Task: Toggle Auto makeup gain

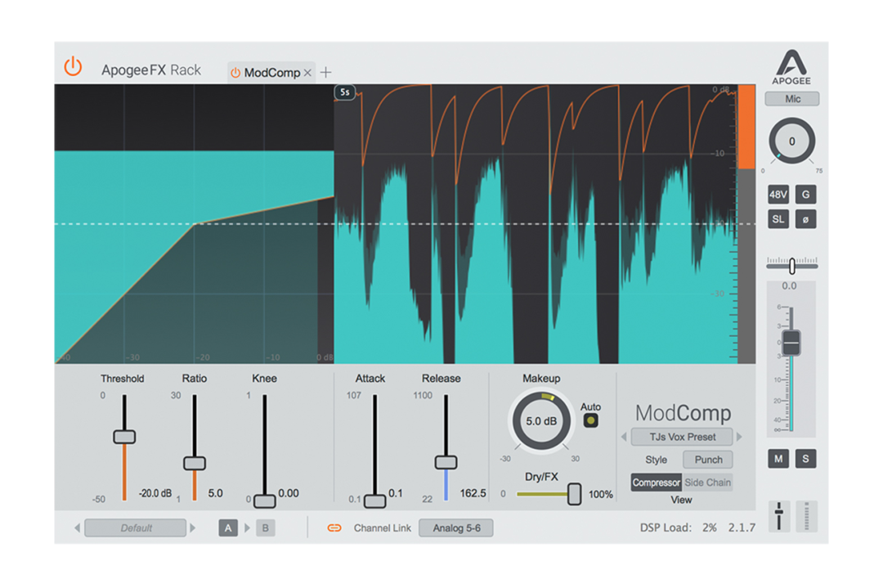Action: click(x=590, y=420)
